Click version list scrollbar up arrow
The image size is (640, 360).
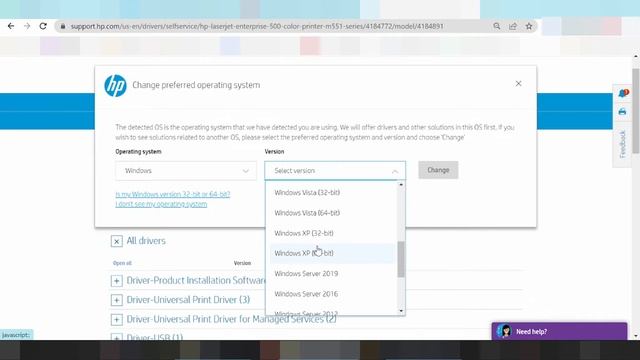[x=401, y=185]
